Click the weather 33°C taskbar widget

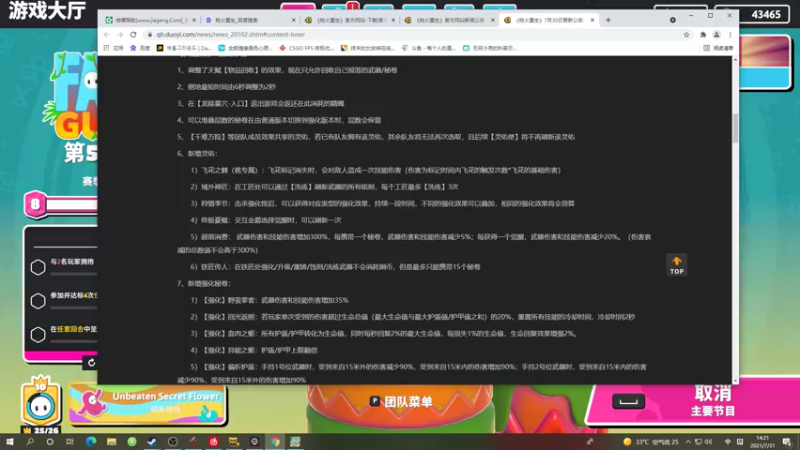click(651, 442)
